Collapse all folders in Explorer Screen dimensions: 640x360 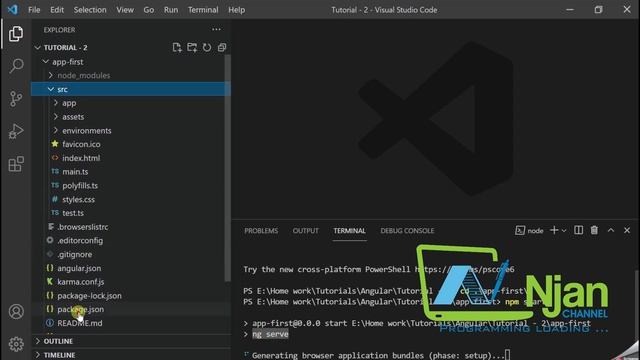pyautogui.click(x=222, y=48)
